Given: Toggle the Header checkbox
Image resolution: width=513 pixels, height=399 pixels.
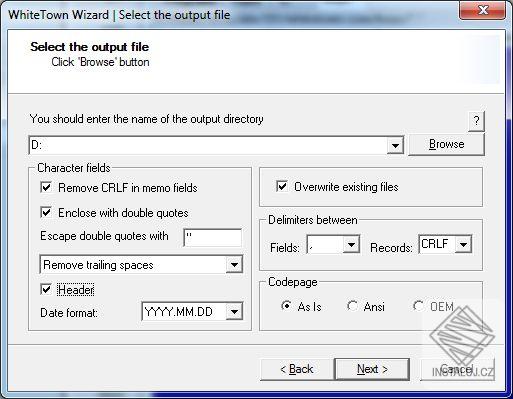Looking at the screenshot, I should pyautogui.click(x=46, y=289).
